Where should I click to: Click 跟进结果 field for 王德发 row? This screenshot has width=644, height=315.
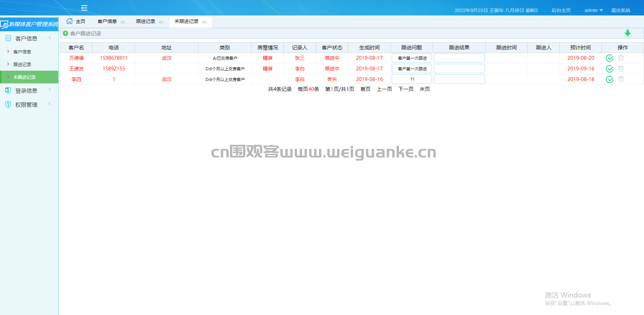[459, 69]
